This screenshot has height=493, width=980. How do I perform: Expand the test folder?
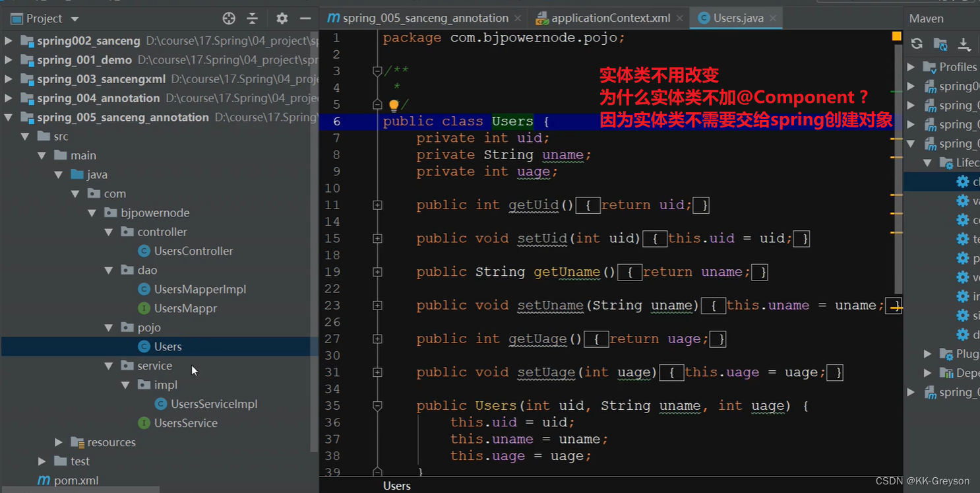[x=42, y=461]
